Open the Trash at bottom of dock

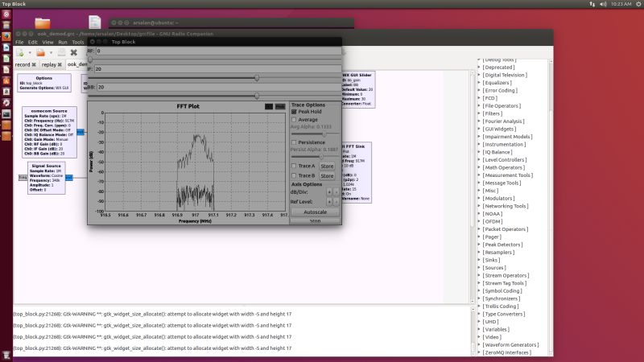click(x=6, y=355)
